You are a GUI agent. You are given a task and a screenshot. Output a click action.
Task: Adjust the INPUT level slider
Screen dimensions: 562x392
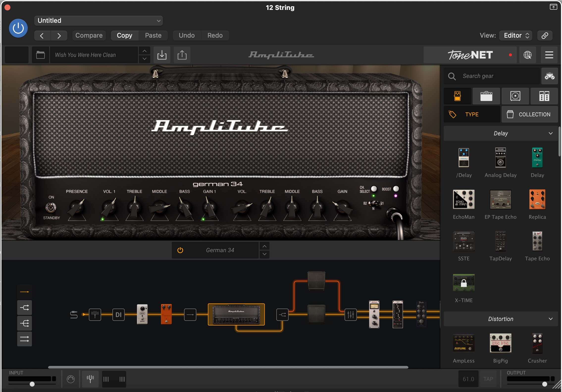click(32, 384)
